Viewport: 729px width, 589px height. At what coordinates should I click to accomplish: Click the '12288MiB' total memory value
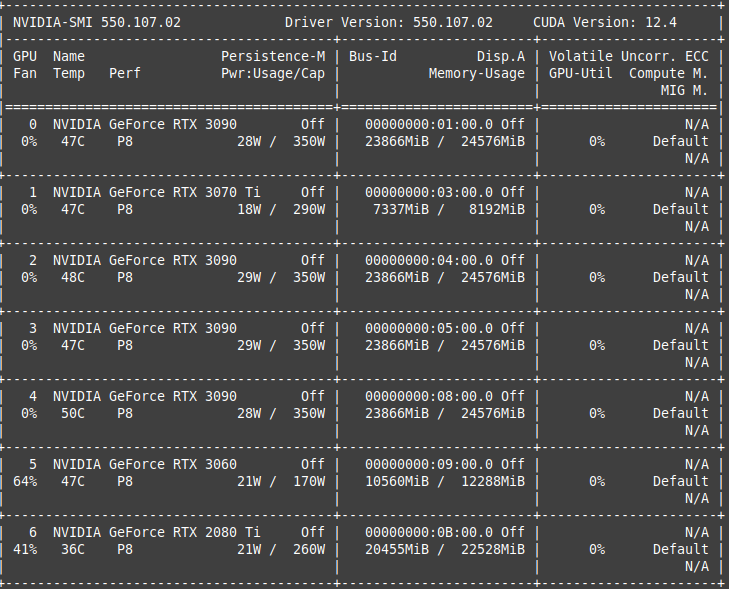(x=493, y=482)
